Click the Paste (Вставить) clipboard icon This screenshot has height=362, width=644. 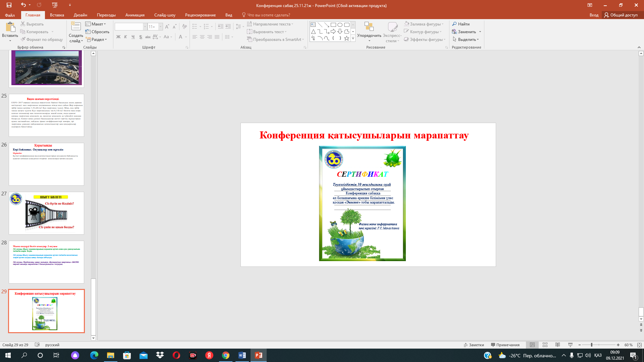click(10, 27)
